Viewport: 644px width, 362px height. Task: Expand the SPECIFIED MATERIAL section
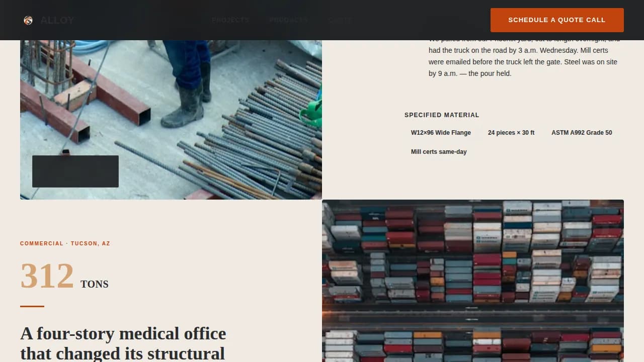(442, 115)
